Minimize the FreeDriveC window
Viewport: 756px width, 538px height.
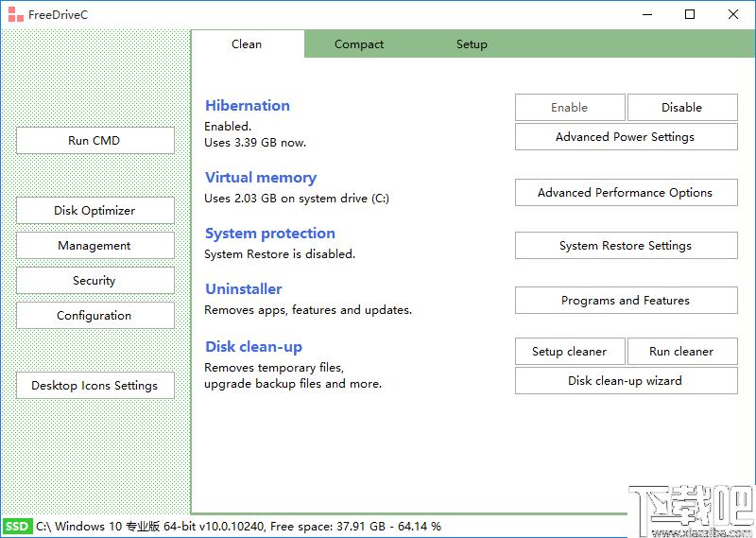pos(647,14)
